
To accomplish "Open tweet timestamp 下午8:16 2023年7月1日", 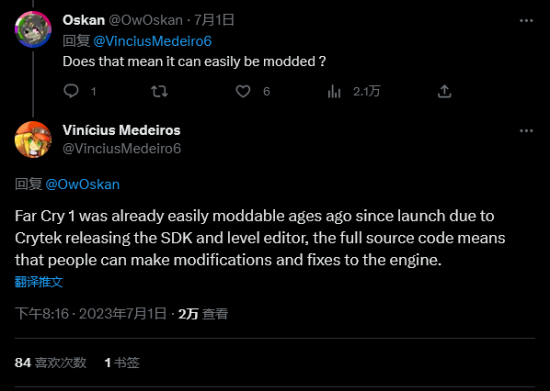I will (90, 314).
